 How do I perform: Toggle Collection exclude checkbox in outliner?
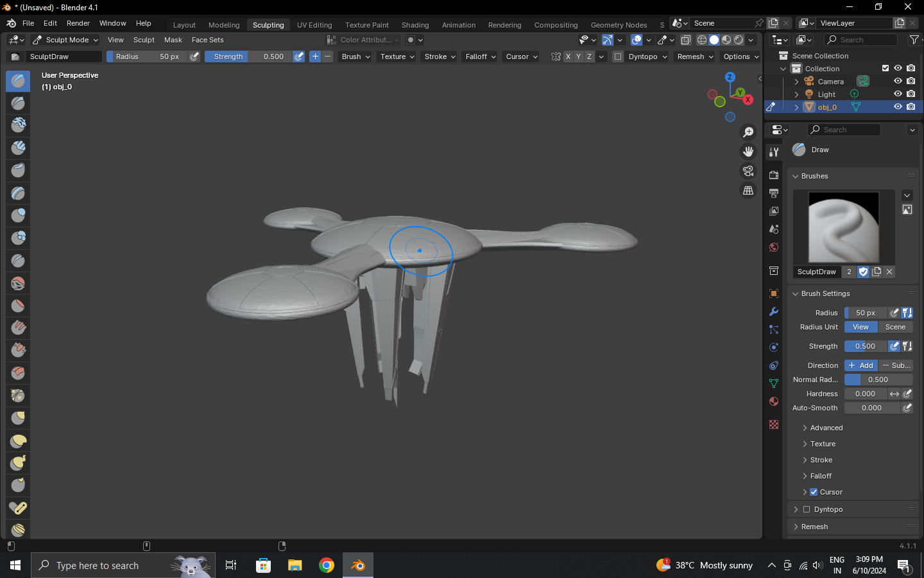[886, 68]
